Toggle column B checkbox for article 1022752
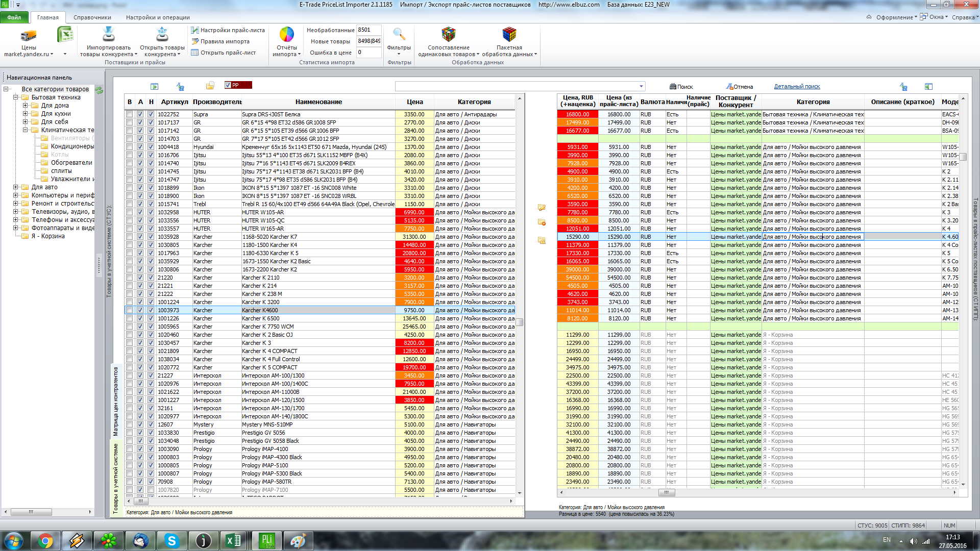The height and width of the screenshot is (551, 980). tap(130, 114)
